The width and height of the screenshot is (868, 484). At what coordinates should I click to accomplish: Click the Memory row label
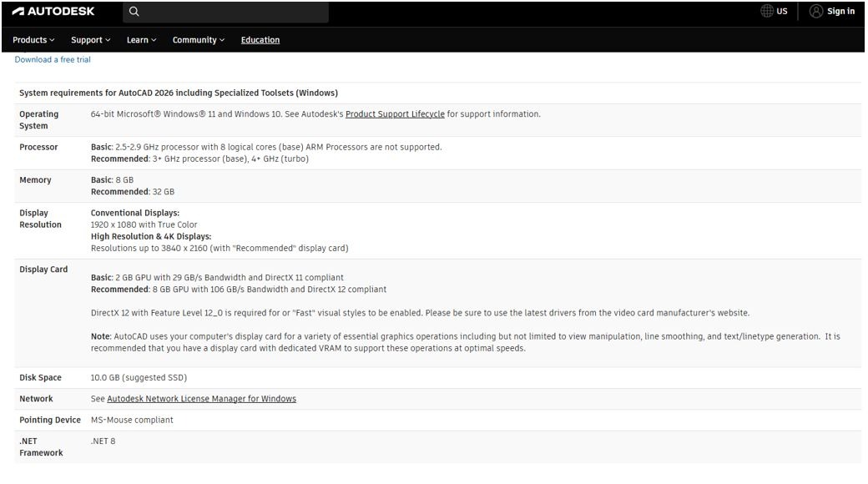tap(35, 180)
